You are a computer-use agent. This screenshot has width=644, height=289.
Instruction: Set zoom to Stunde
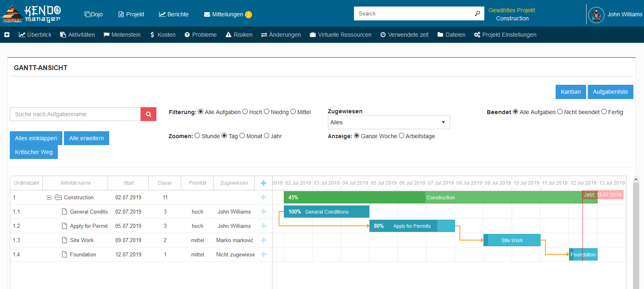[197, 136]
